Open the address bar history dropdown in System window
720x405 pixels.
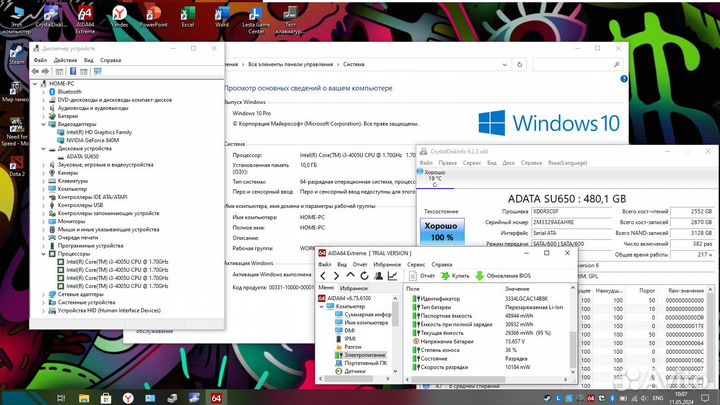pos(505,65)
